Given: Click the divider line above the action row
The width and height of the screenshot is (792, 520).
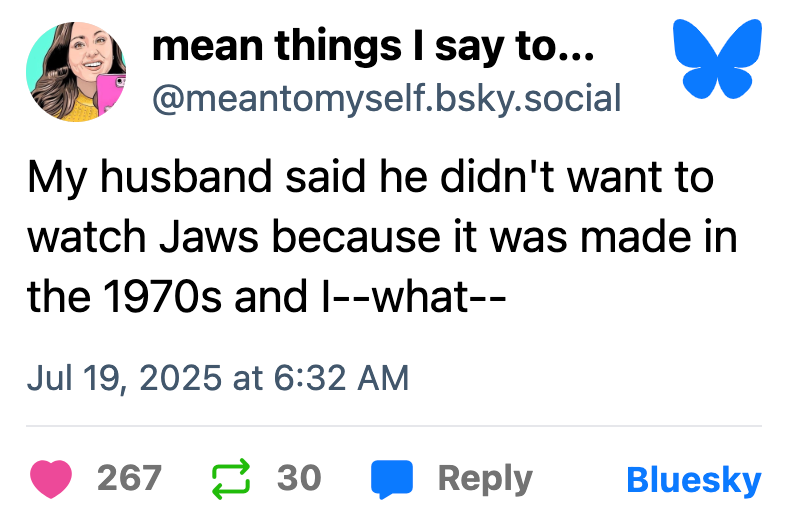Looking at the screenshot, I should pyautogui.click(x=396, y=427).
